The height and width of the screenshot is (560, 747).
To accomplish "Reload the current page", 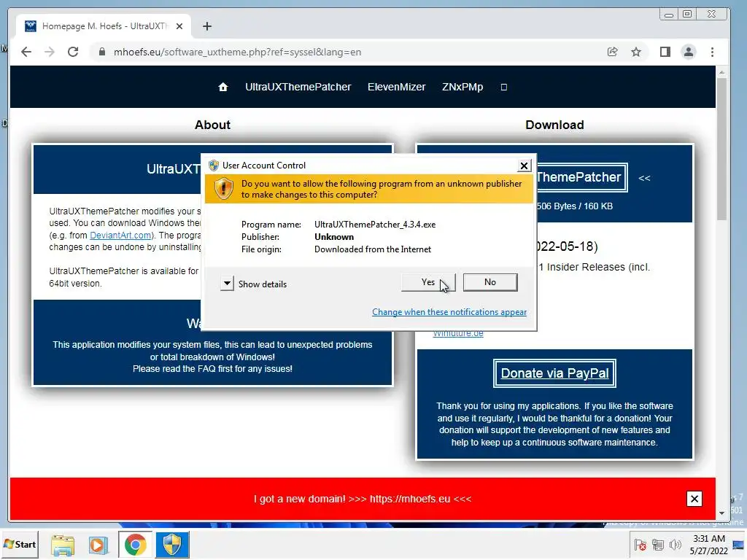I will pos(73,52).
